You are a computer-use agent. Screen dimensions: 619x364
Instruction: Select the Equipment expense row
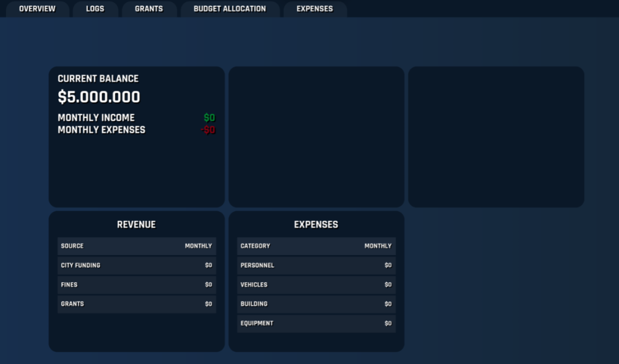click(316, 323)
